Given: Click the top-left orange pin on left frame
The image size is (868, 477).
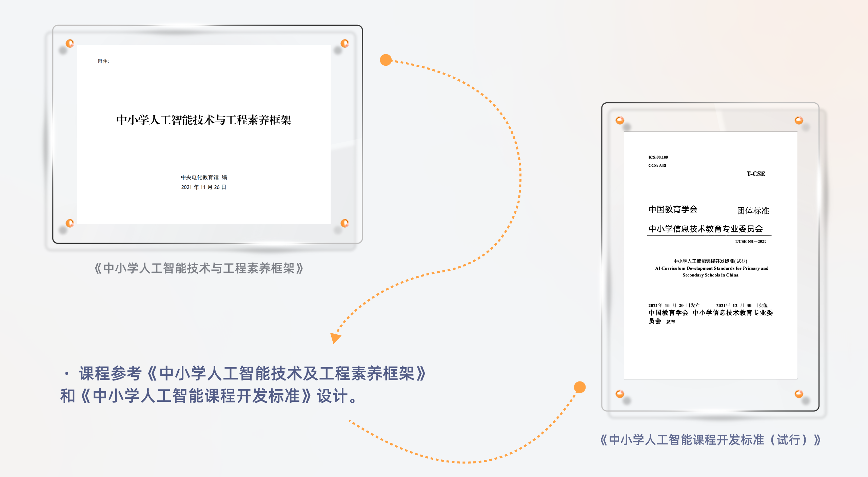Looking at the screenshot, I should 70,43.
